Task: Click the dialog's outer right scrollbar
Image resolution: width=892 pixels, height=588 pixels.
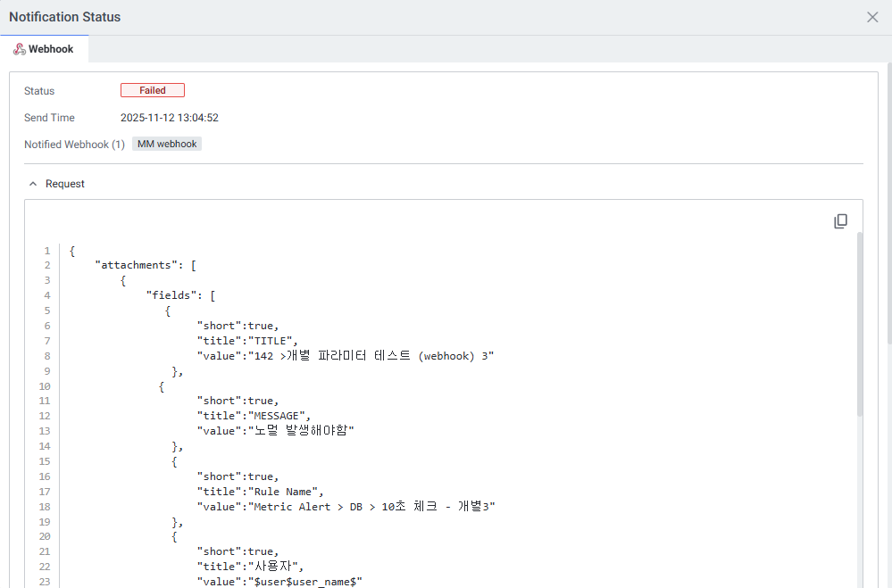Action: (x=888, y=205)
